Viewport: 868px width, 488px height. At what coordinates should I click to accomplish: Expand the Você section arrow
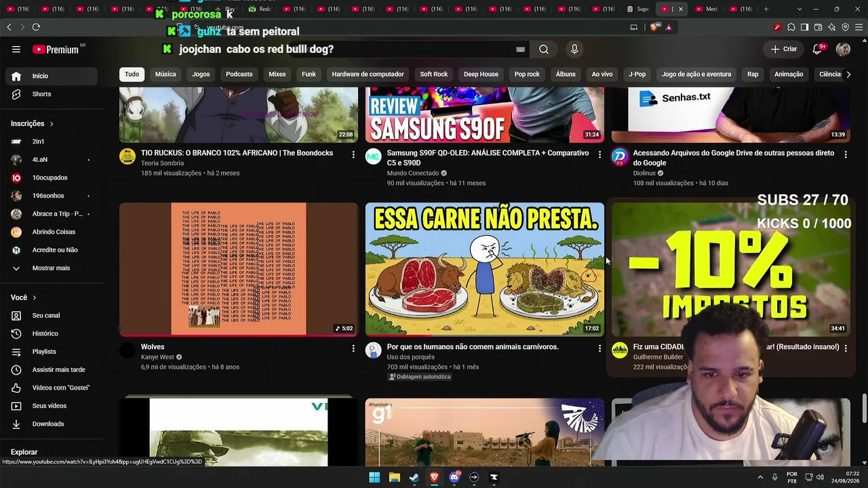pos(35,298)
